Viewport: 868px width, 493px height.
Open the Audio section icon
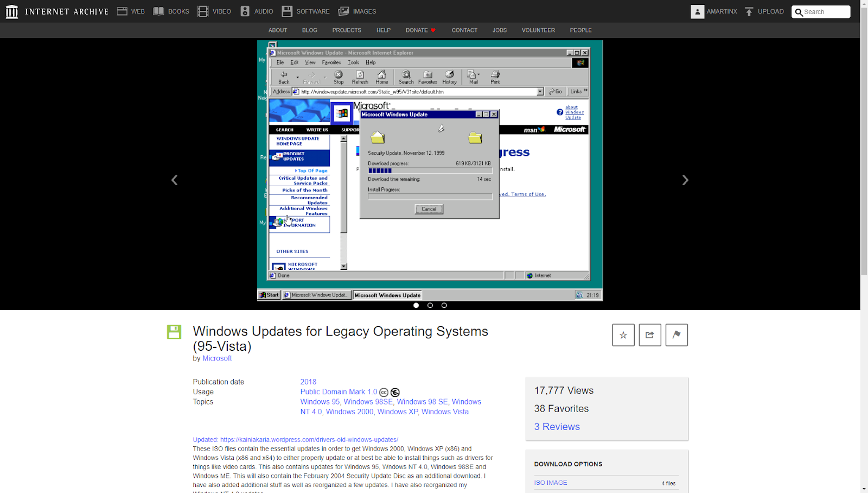coord(245,11)
